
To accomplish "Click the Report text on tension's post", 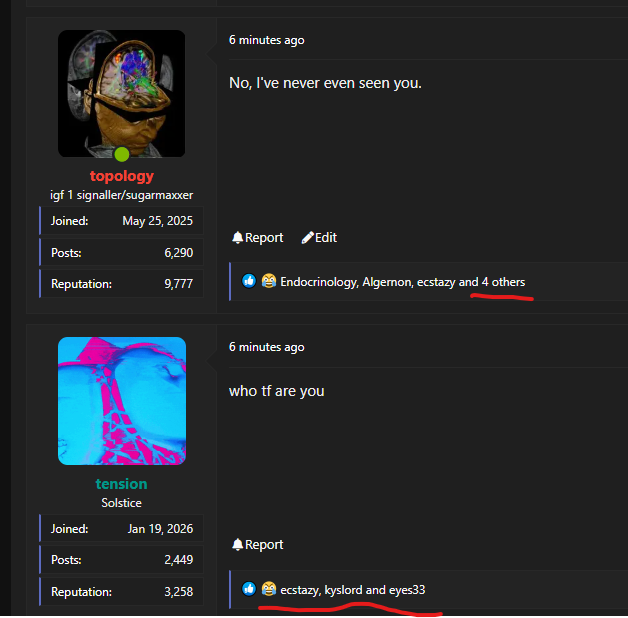I will click(264, 545).
